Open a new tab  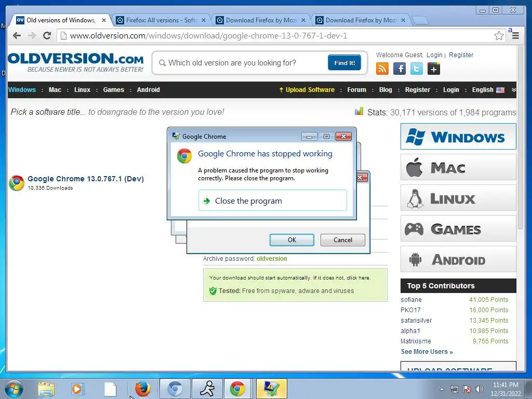point(420,21)
